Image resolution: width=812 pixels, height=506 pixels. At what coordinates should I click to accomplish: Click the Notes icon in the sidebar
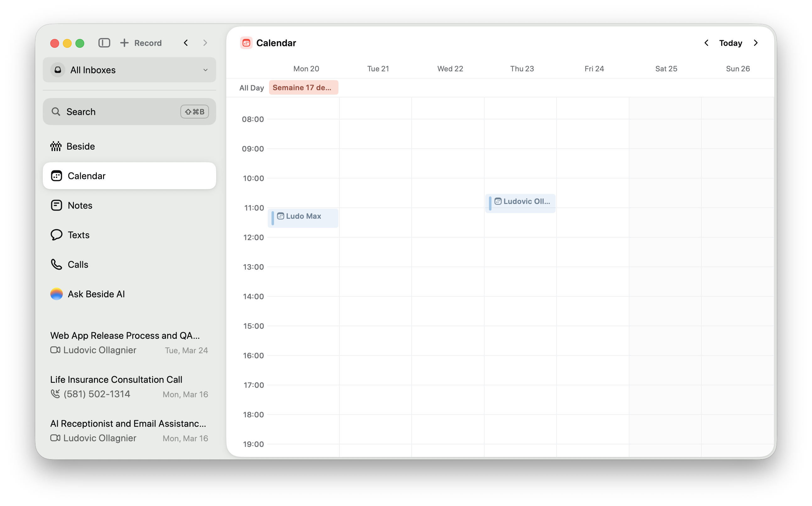[56, 205]
